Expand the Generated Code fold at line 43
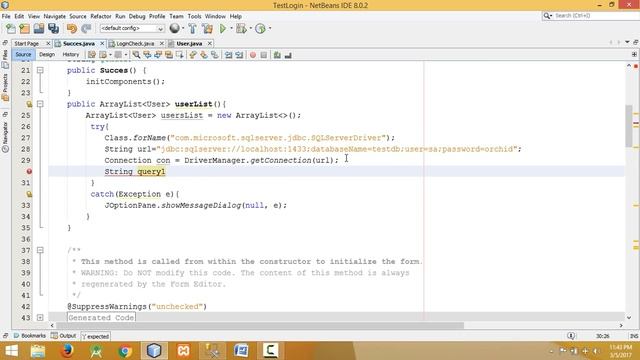 point(40,318)
